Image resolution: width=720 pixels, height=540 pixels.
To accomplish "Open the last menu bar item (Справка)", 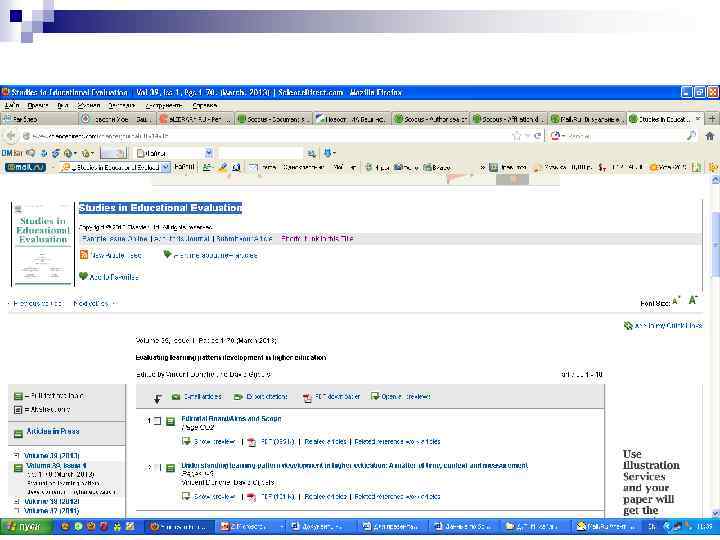I will pos(204,105).
